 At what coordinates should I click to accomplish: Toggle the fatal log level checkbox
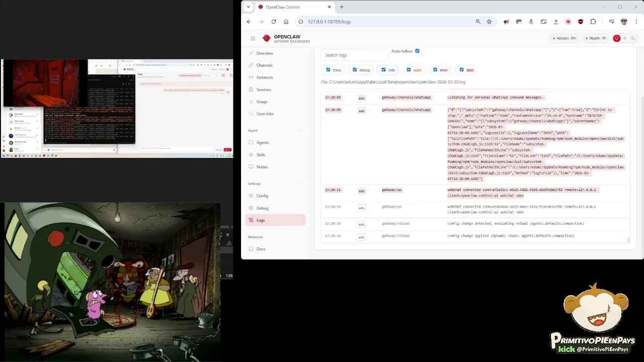[x=461, y=70]
